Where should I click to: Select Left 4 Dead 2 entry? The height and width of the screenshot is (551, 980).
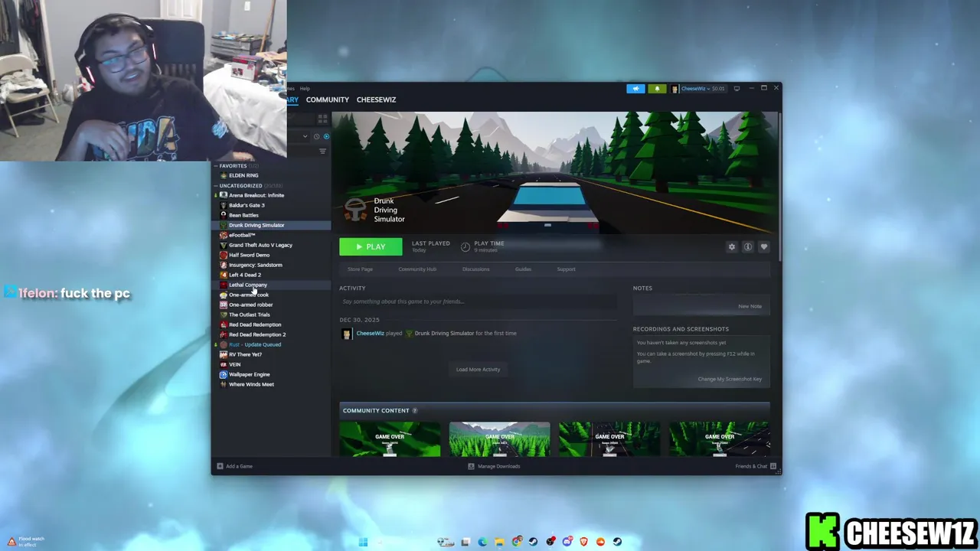(271, 275)
